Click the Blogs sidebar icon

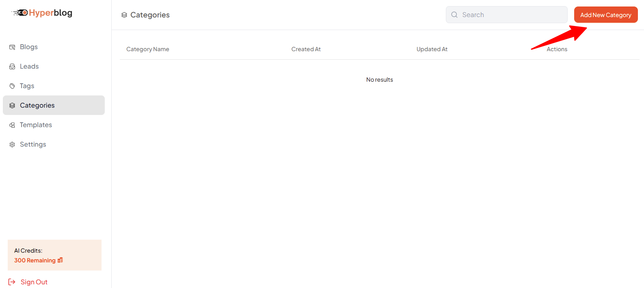[x=12, y=47]
